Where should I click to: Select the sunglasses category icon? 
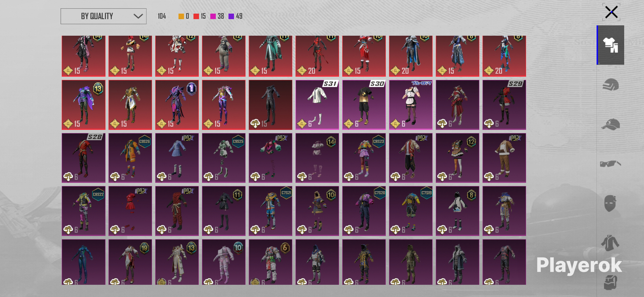[x=610, y=164]
